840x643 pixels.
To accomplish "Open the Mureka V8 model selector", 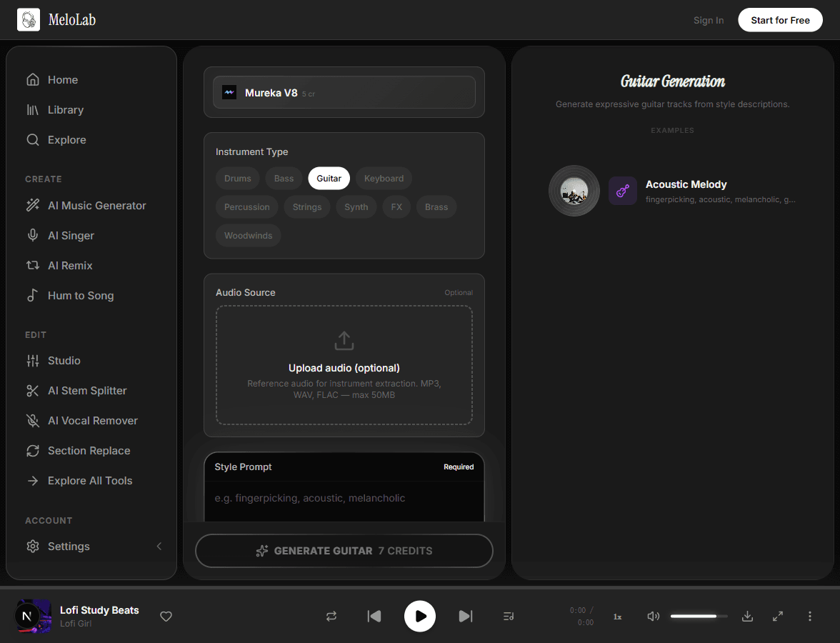I will [x=344, y=93].
